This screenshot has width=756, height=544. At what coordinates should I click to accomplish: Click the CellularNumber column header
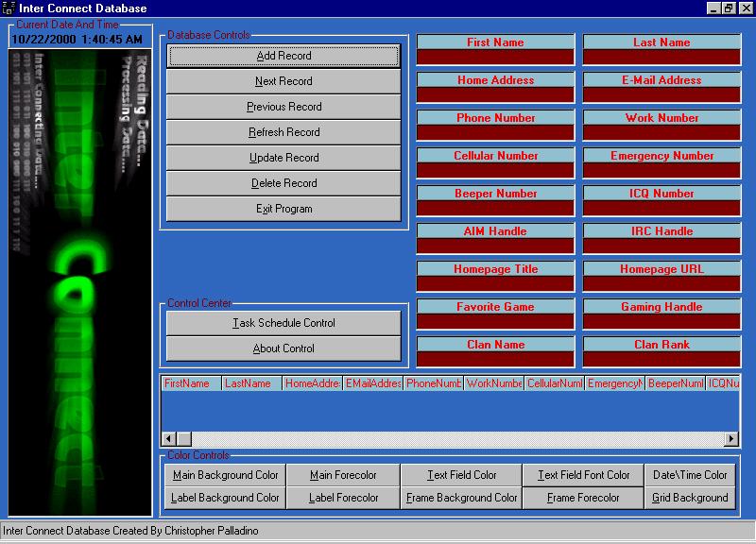[x=555, y=383]
